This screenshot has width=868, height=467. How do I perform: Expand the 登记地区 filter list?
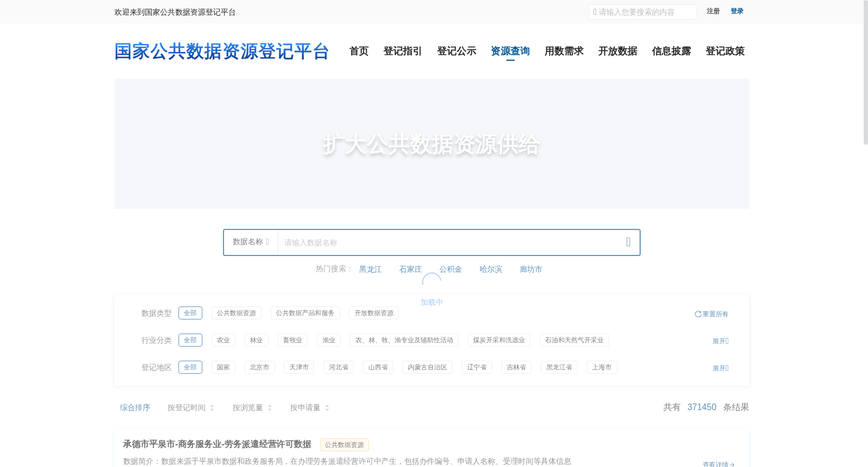tap(720, 368)
